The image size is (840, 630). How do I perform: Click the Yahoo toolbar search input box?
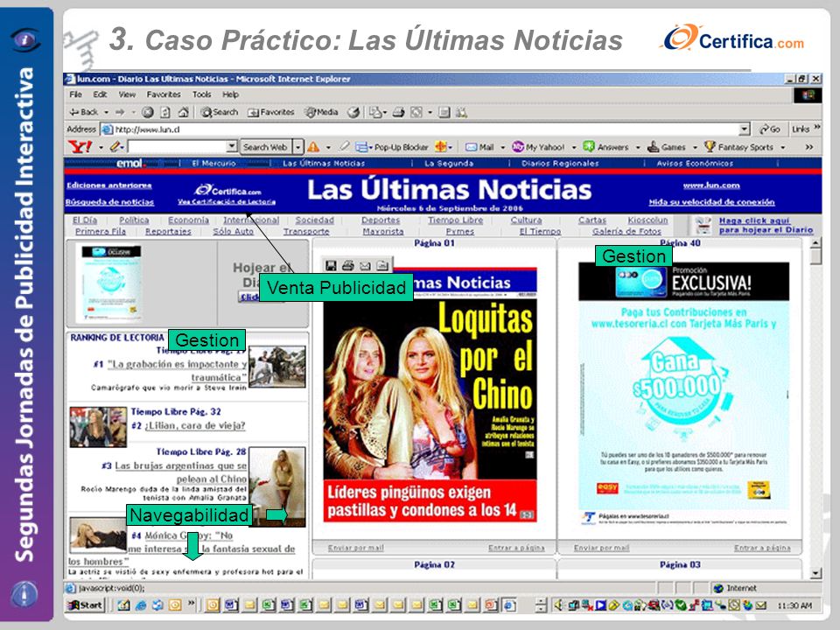[x=177, y=146]
